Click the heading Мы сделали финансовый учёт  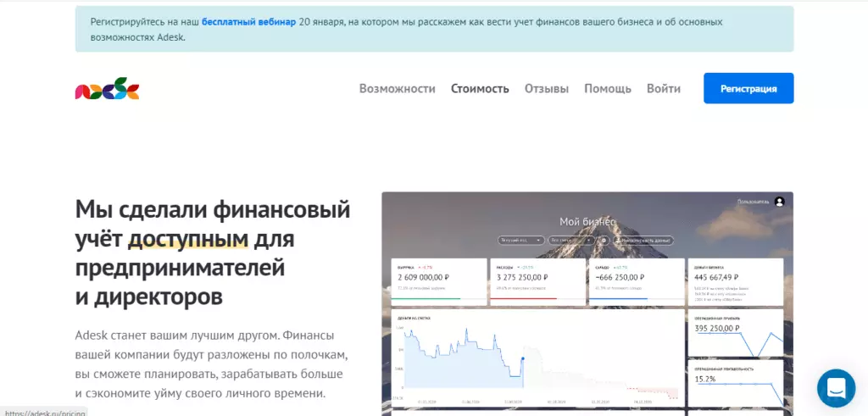click(x=213, y=254)
